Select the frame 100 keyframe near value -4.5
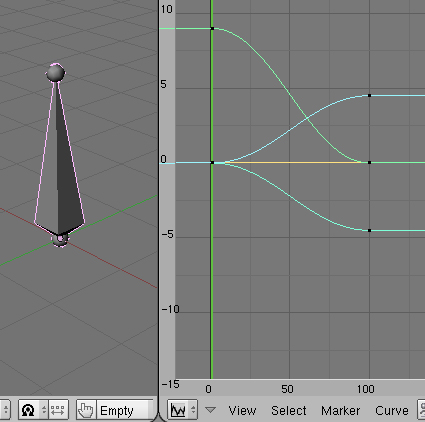The width and height of the screenshot is (425, 422). [x=369, y=230]
